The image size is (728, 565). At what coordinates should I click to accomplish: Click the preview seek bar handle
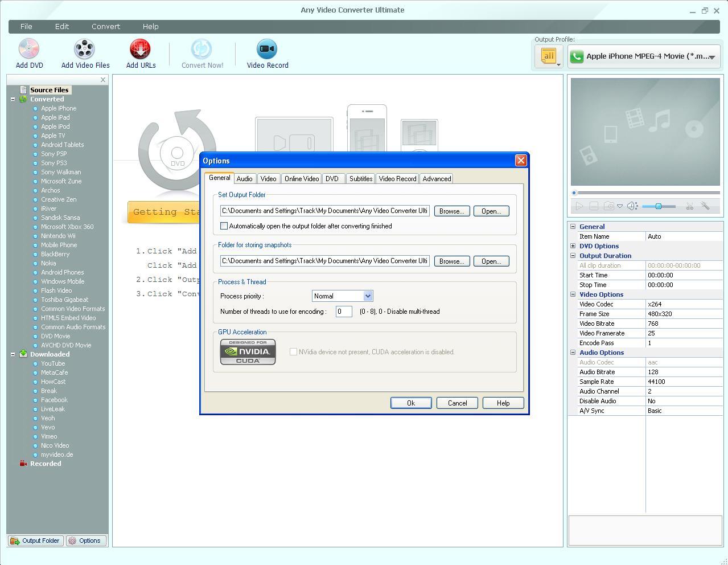point(574,193)
